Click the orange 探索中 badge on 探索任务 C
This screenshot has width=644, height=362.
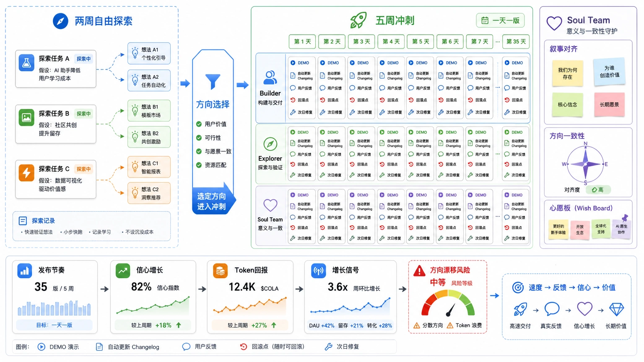[x=84, y=169]
